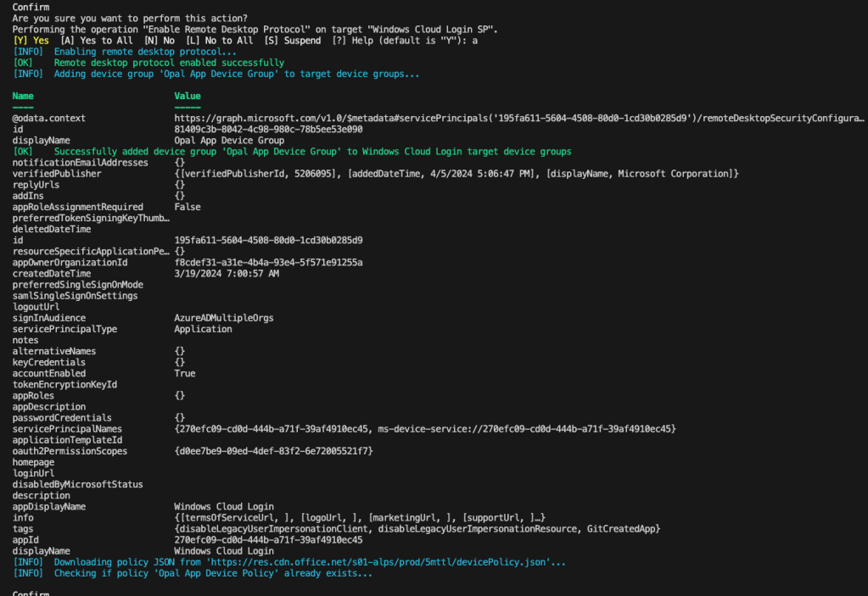Select the appOwnerOrganizationId GUID value
This screenshot has height=596, width=868.
tap(268, 263)
